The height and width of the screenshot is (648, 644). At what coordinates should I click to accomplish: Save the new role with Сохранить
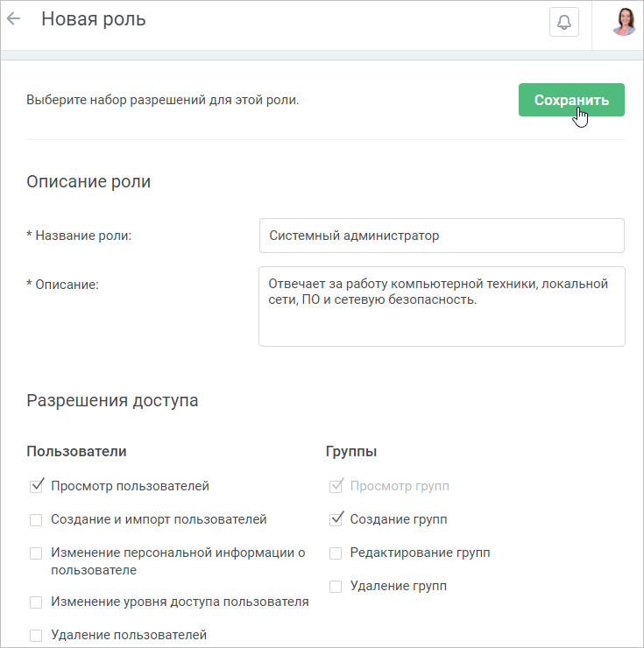[571, 100]
